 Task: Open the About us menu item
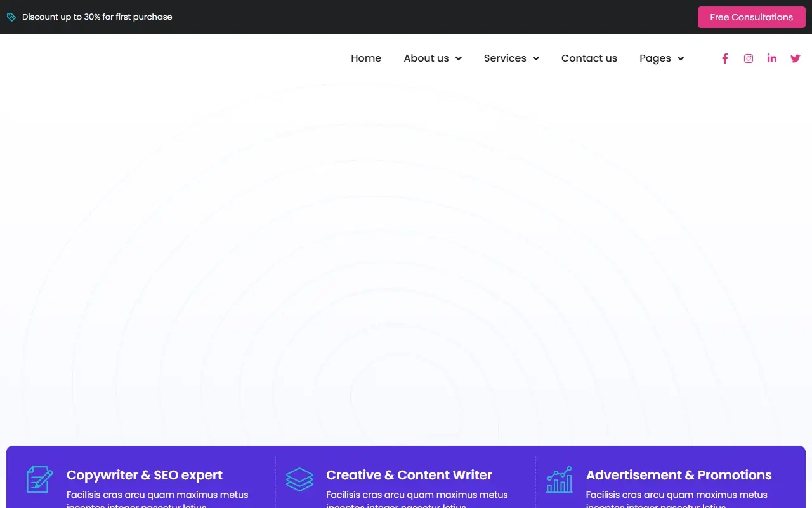tap(426, 58)
